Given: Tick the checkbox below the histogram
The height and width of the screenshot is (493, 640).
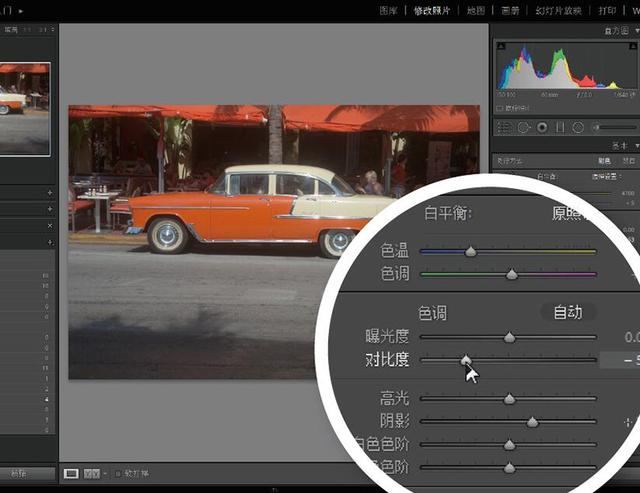Looking at the screenshot, I should [501, 106].
